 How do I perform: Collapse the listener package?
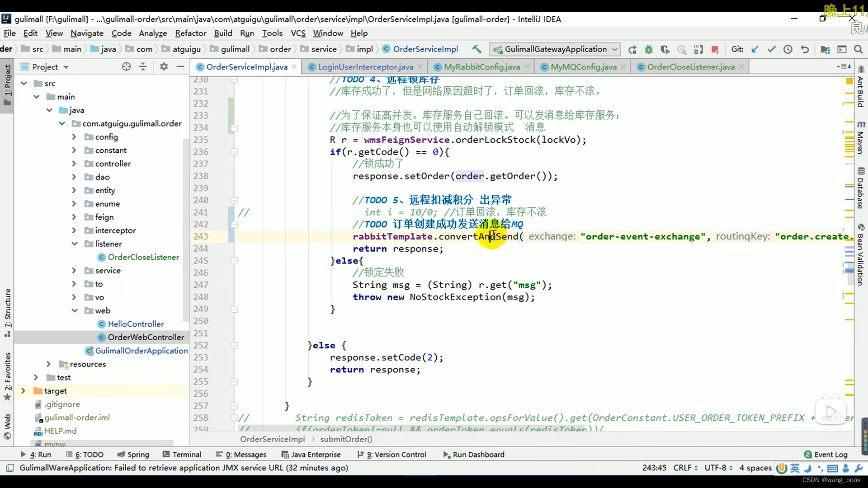click(x=74, y=244)
